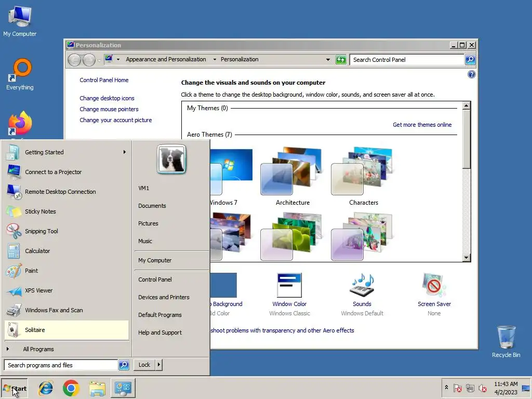Launch Sticky Notes
Image resolution: width=532 pixels, height=399 pixels.
point(66,211)
